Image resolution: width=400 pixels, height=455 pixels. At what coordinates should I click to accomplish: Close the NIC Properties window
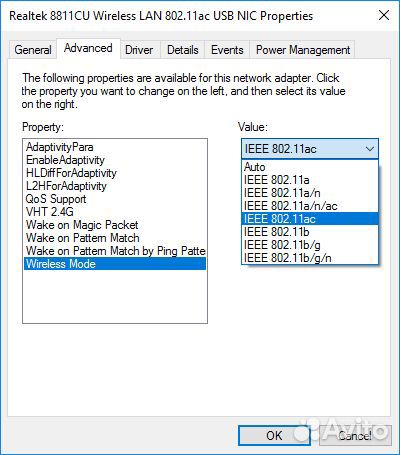pyautogui.click(x=384, y=15)
